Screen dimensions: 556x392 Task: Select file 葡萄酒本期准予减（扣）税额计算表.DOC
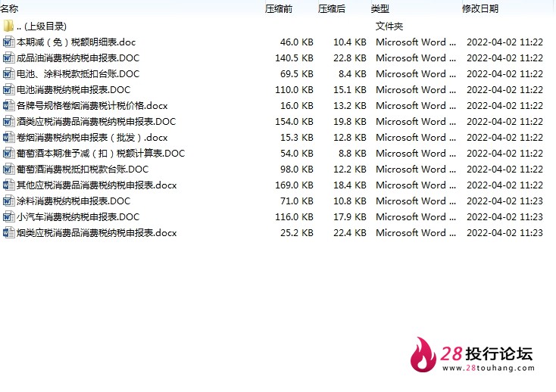point(101,154)
